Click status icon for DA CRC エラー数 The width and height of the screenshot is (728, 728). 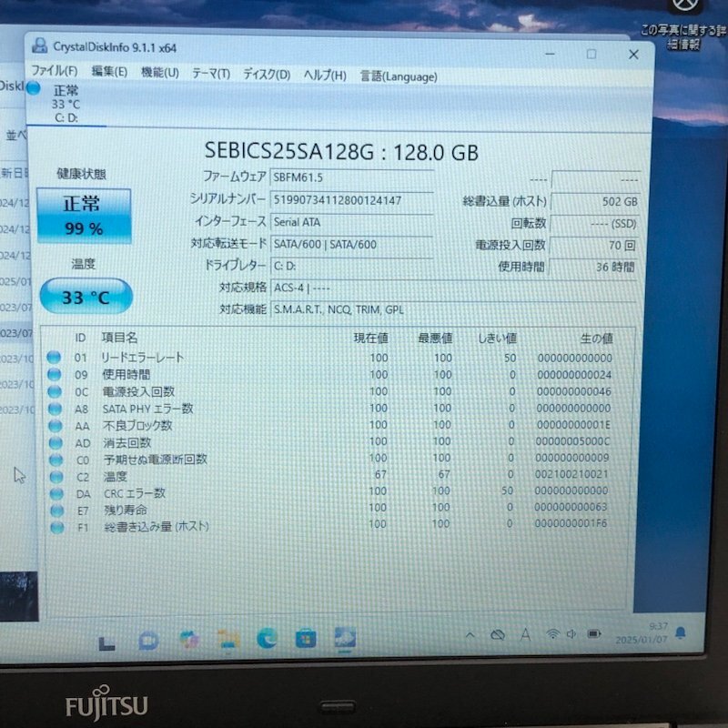[x=56, y=493]
